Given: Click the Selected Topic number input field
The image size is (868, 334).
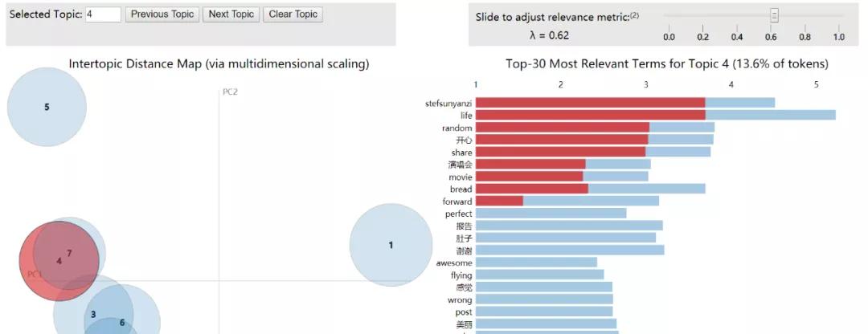Looking at the screenshot, I should click(x=102, y=14).
